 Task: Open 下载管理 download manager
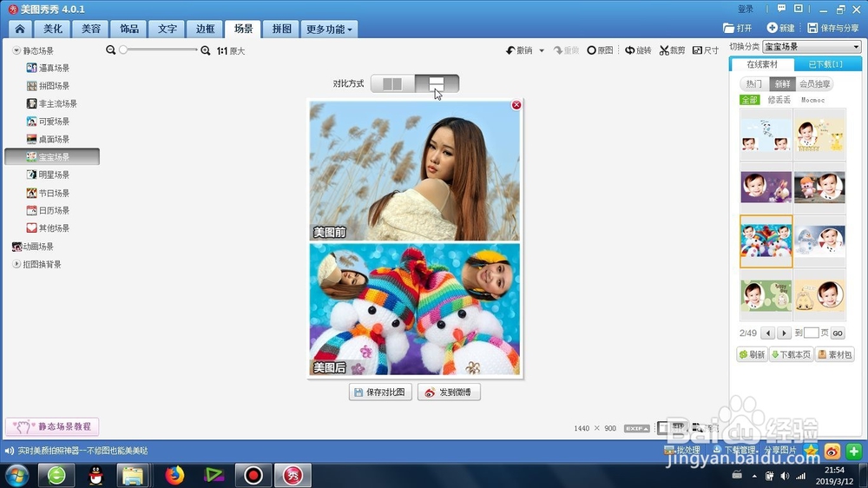(x=734, y=450)
